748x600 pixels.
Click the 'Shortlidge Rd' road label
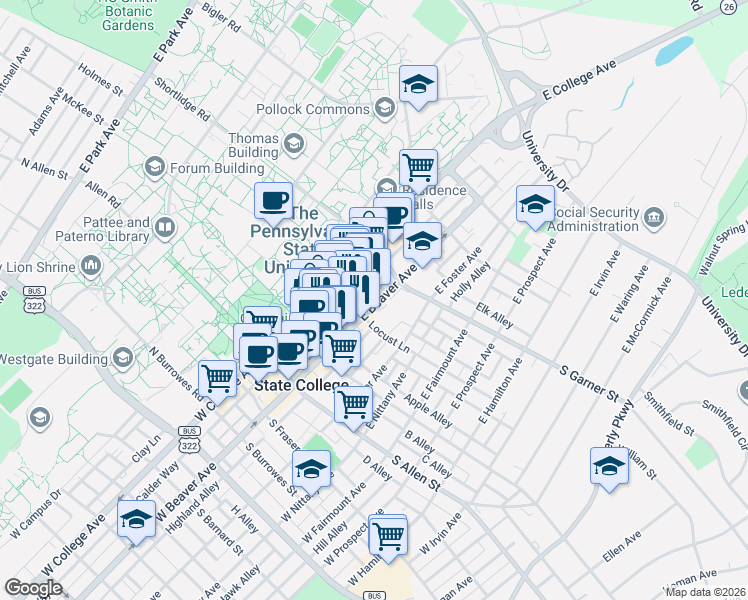(182, 100)
